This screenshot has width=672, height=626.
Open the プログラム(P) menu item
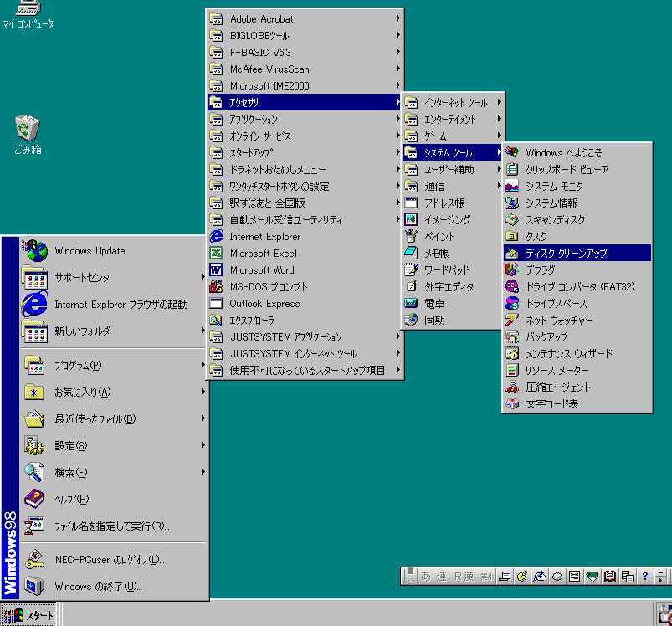click(x=114, y=365)
